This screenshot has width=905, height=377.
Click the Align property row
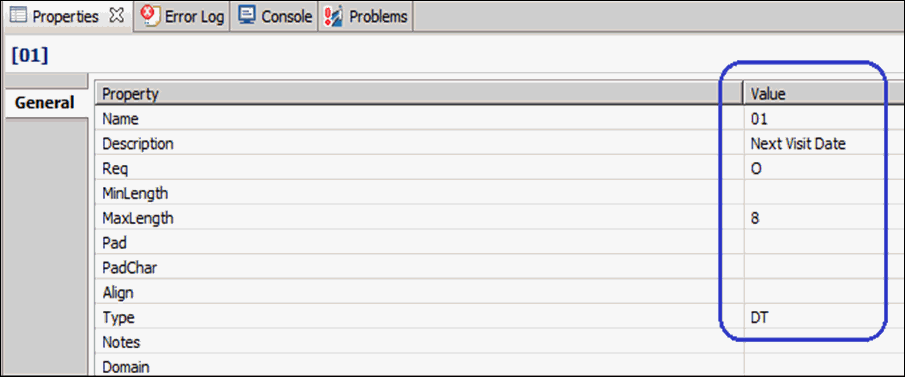coord(499,293)
